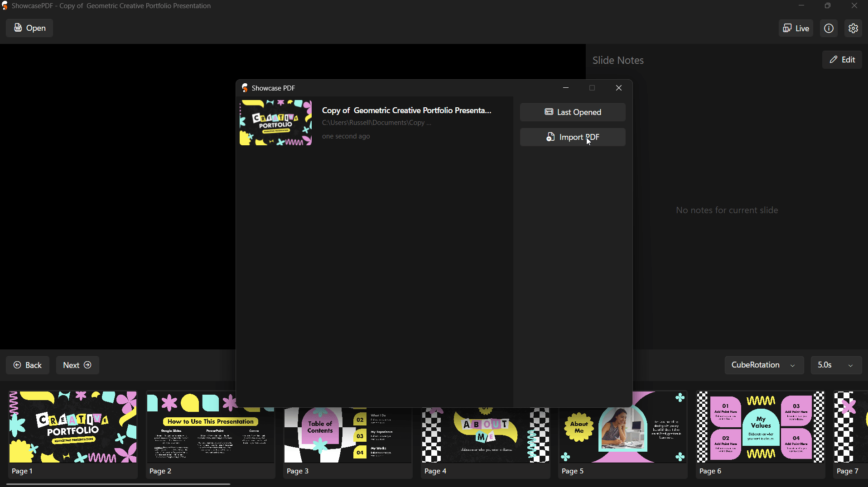Select Last Opened in dialog
Image resolution: width=868 pixels, height=487 pixels.
pos(573,112)
